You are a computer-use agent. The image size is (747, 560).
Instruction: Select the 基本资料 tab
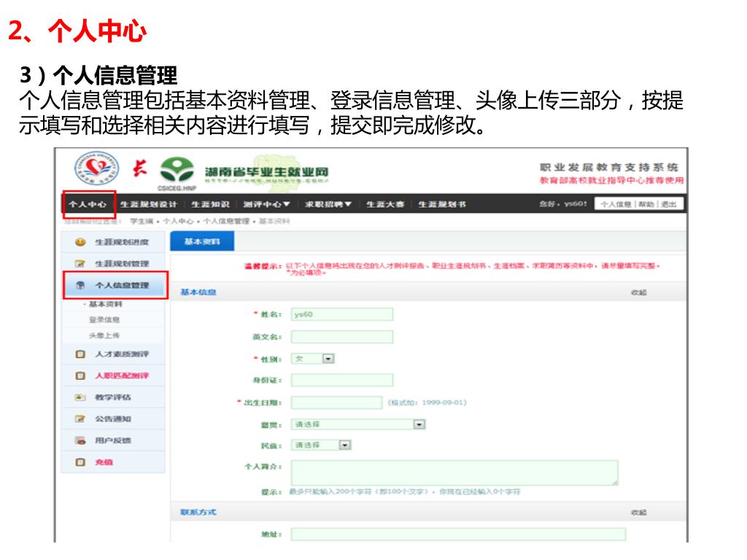[202, 241]
